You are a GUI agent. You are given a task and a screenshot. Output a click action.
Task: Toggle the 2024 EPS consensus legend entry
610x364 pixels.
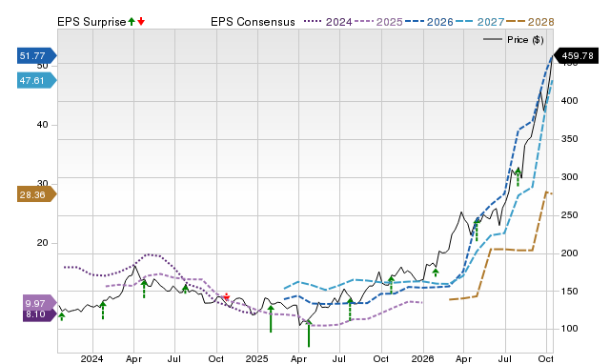coord(328,22)
